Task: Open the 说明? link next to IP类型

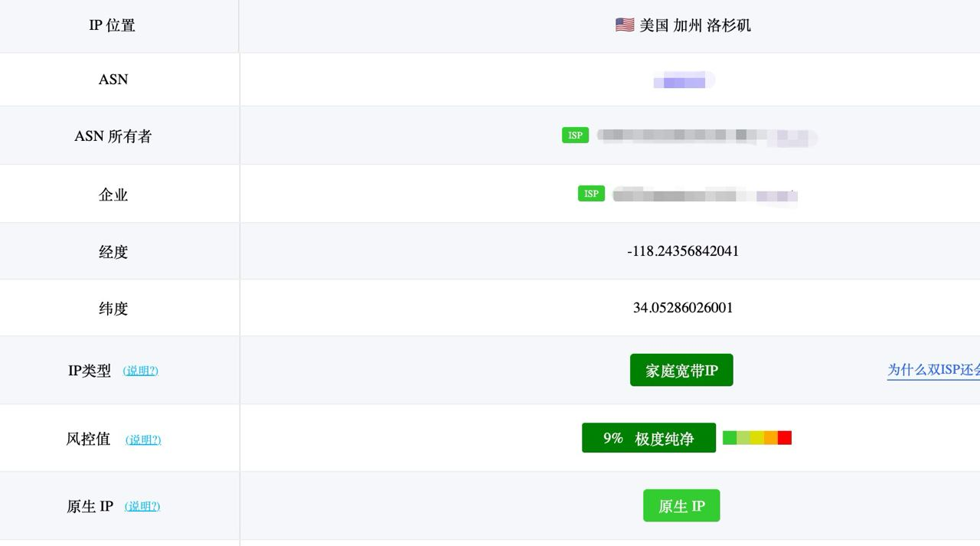Action: point(141,371)
